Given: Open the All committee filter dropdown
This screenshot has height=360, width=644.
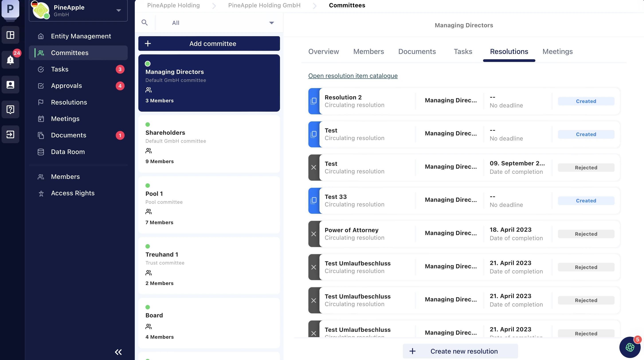Looking at the screenshot, I should 271,23.
